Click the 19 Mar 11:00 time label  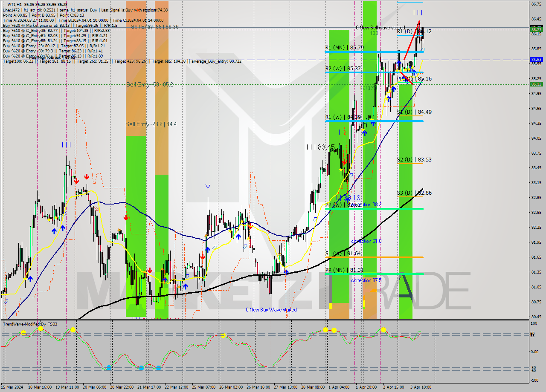67,387
